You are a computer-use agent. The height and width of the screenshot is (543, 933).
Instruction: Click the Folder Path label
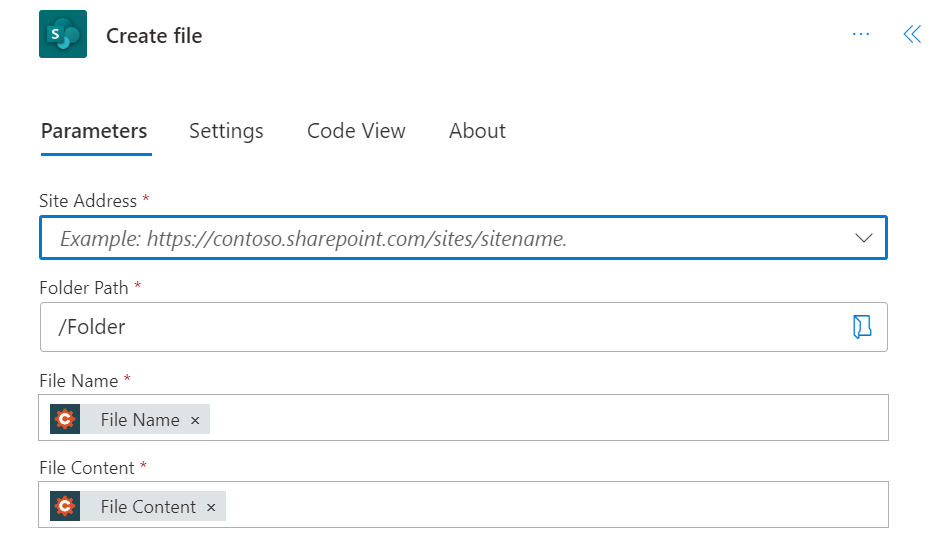point(84,288)
